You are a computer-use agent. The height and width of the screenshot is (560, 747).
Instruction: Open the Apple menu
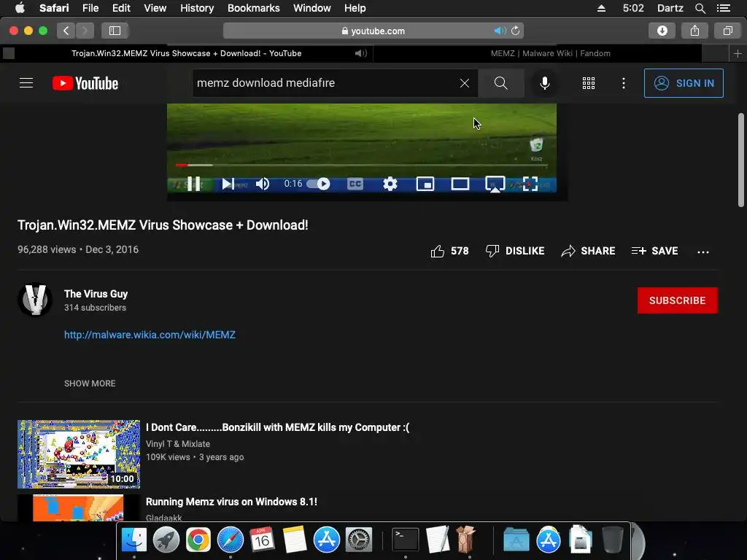click(x=20, y=8)
